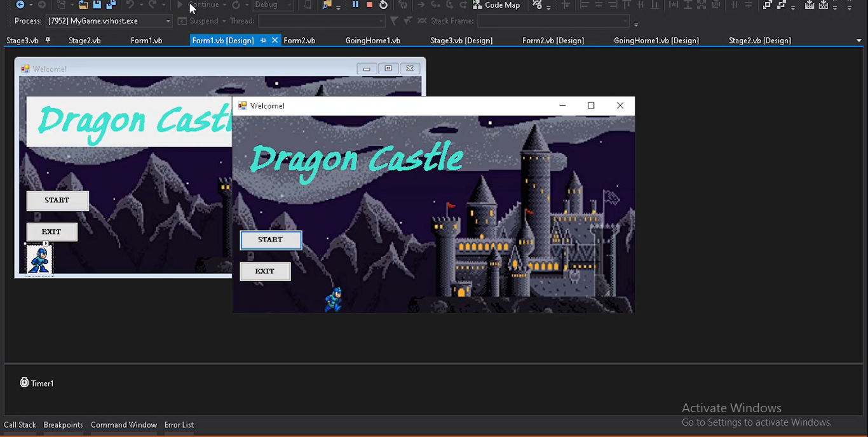Viewport: 868px width, 437px height.
Task: Click the Navigate Backward arrow icon
Action: point(20,5)
